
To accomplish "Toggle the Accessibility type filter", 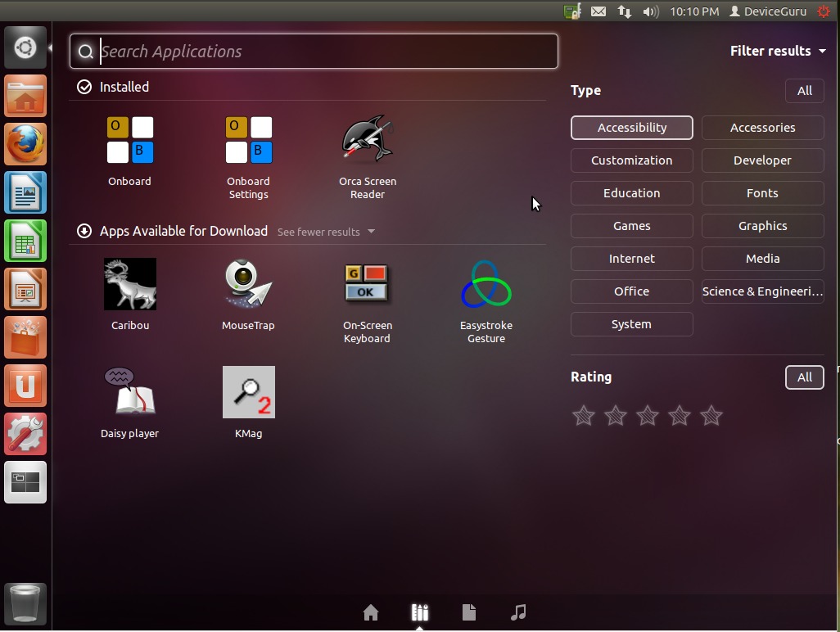I will pos(631,128).
